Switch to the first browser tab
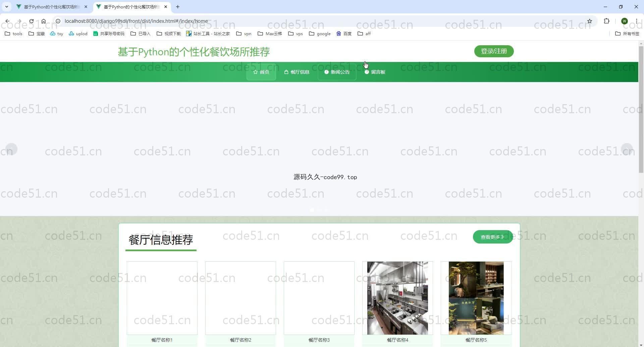 [x=51, y=7]
